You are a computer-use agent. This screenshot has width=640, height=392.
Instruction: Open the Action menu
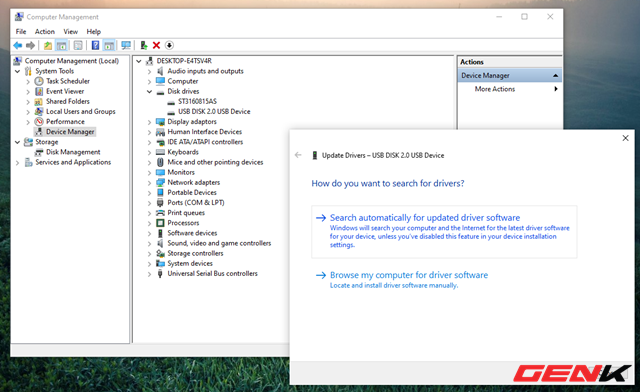click(44, 31)
